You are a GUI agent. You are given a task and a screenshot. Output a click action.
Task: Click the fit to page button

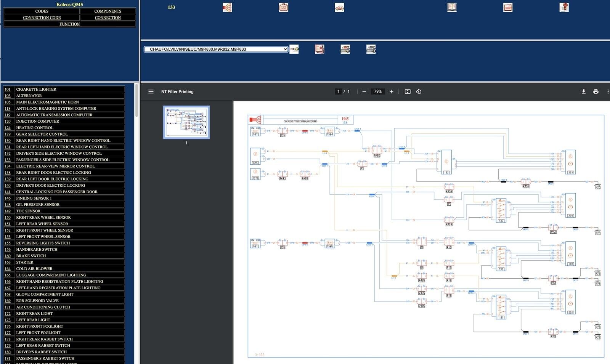pyautogui.click(x=408, y=91)
